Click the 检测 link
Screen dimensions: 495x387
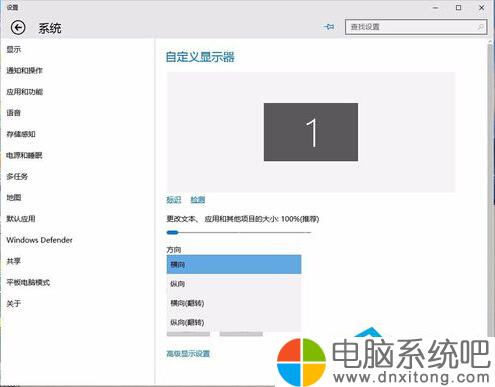pyautogui.click(x=198, y=200)
